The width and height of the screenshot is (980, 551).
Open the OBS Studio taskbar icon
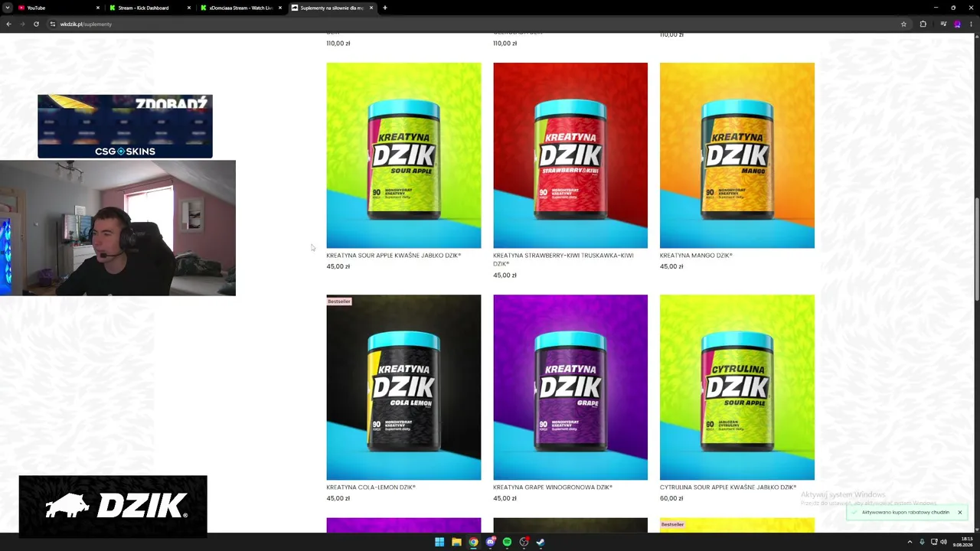click(524, 542)
